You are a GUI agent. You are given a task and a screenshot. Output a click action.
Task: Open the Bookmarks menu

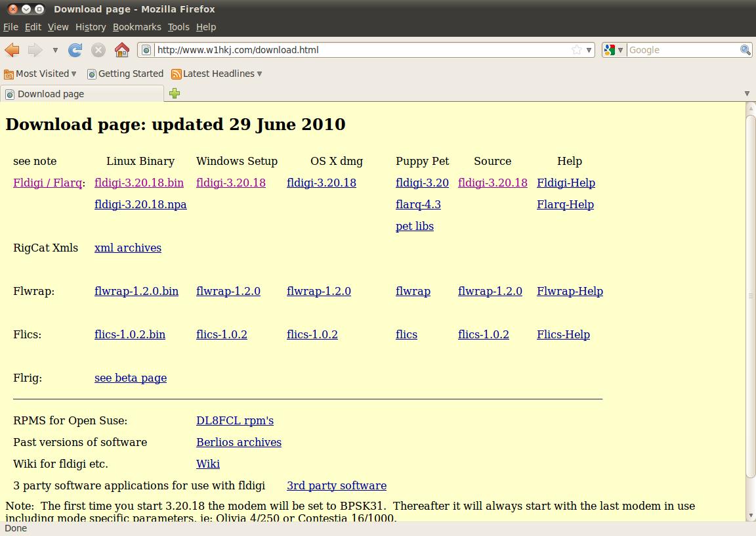click(136, 27)
